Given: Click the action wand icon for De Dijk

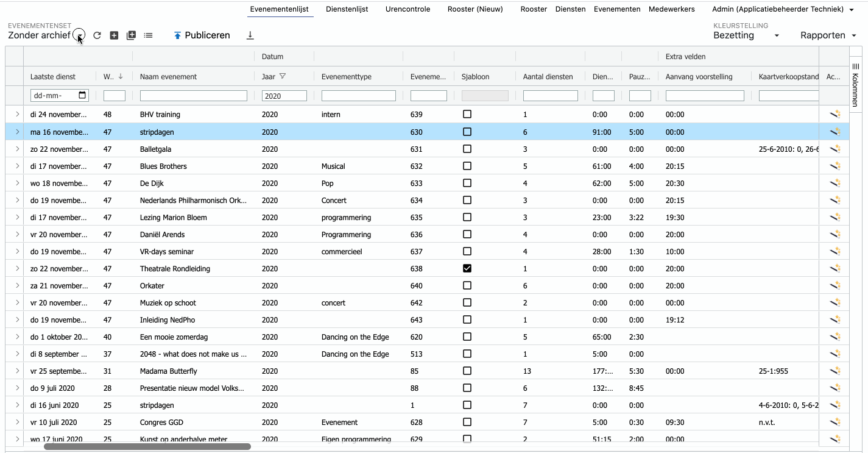Looking at the screenshot, I should pyautogui.click(x=834, y=182).
